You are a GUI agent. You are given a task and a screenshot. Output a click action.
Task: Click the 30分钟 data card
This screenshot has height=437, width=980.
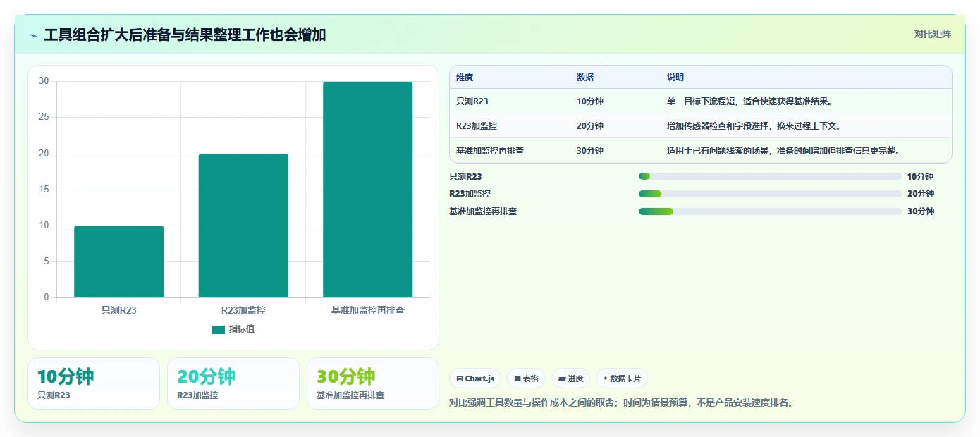(x=373, y=383)
